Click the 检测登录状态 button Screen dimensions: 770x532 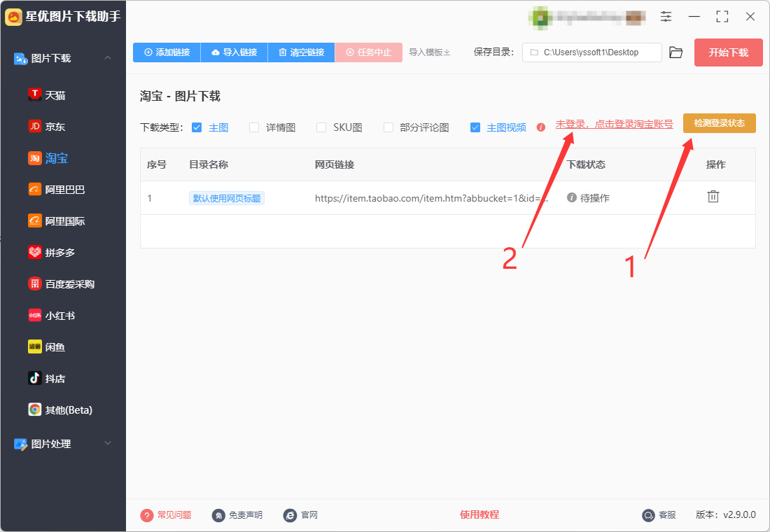720,122
